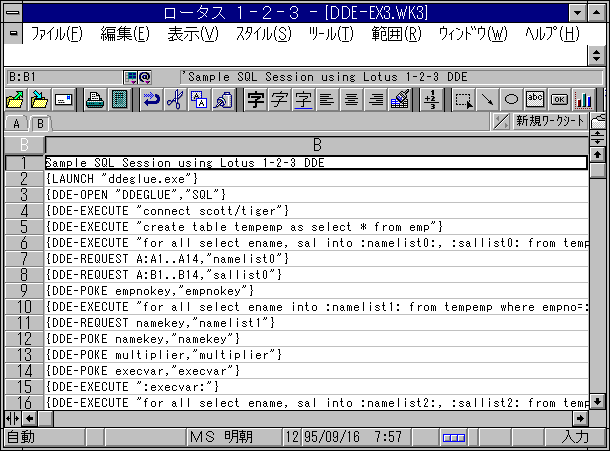Open the ヘルプ(H) menu
Image resolution: width=610 pixels, height=451 pixels.
[x=552, y=34]
